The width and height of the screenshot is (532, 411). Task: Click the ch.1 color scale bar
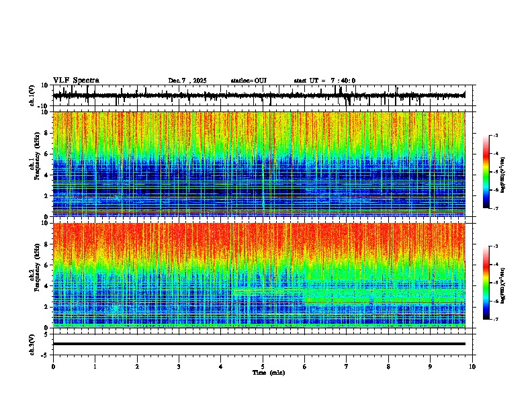pos(486,172)
